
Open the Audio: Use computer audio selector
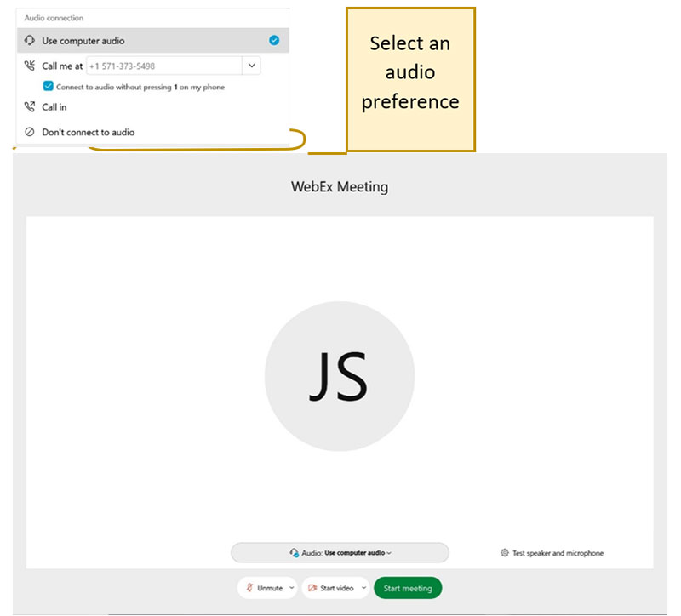[340, 553]
